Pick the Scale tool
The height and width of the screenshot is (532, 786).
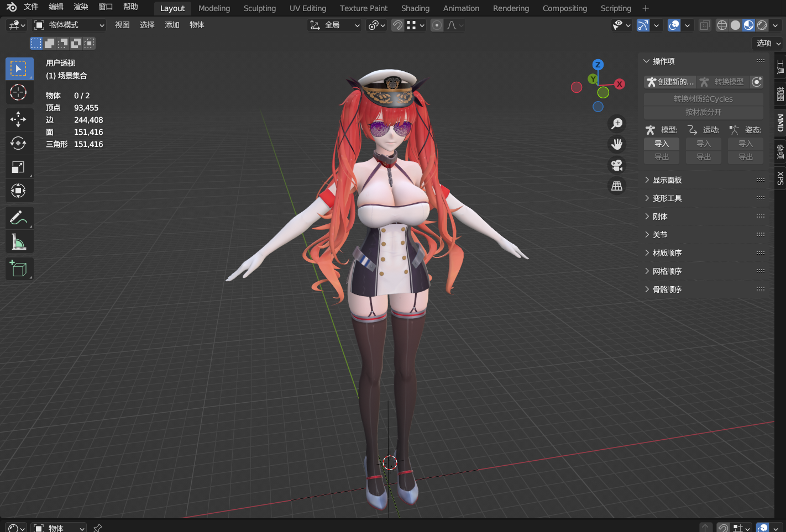click(19, 167)
